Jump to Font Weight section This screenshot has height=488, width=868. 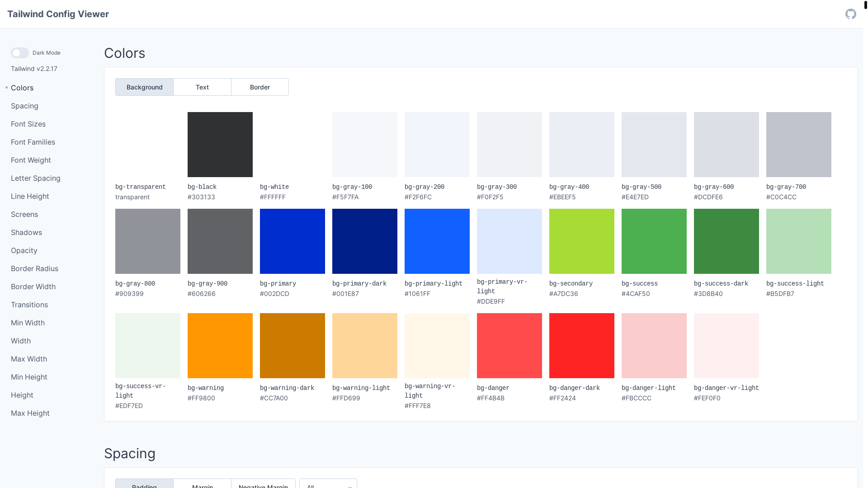[31, 160]
